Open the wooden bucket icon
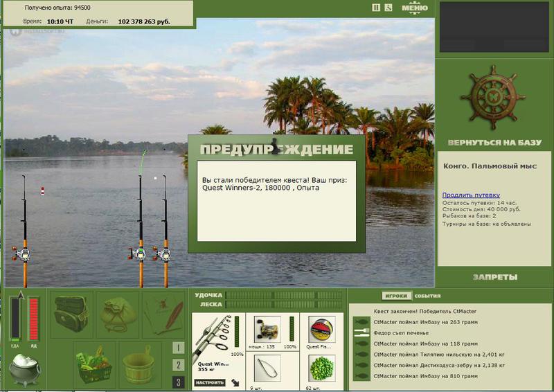554x392 pixels. pyautogui.click(x=139, y=365)
